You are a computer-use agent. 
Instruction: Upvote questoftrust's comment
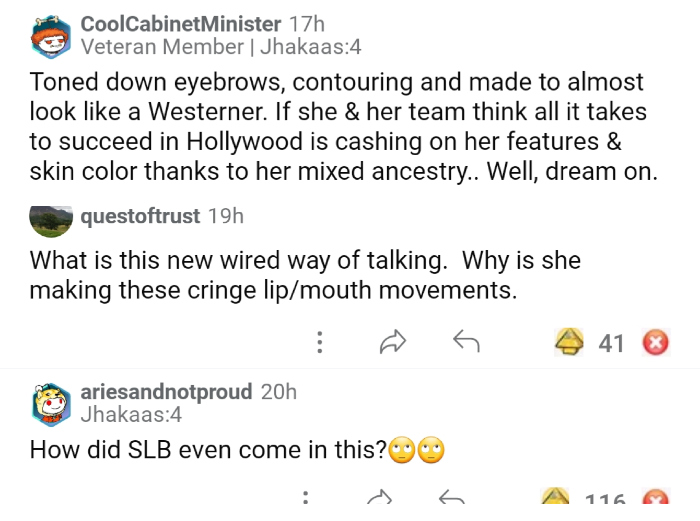click(x=571, y=343)
